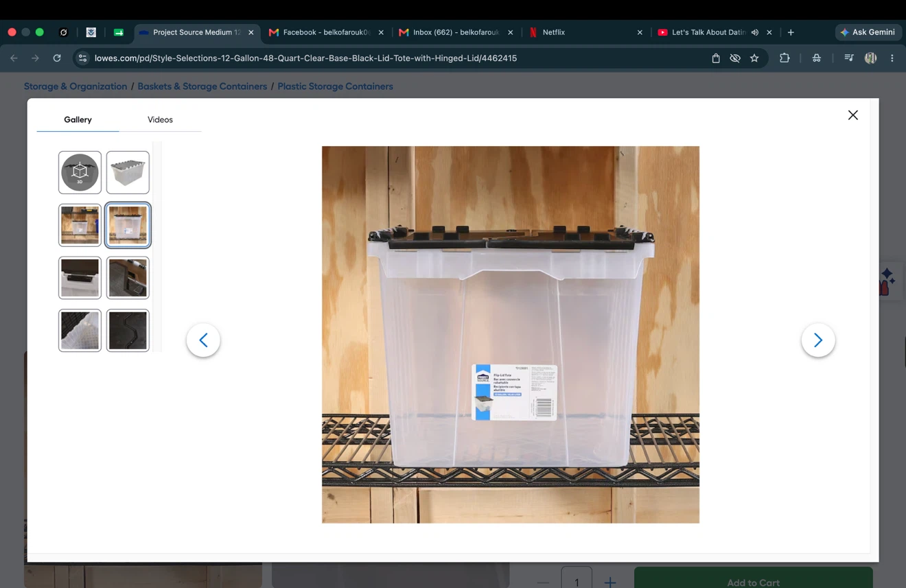Click the crossed-eye tracking protection icon
Viewport: 906px width, 588px height.
coord(735,58)
